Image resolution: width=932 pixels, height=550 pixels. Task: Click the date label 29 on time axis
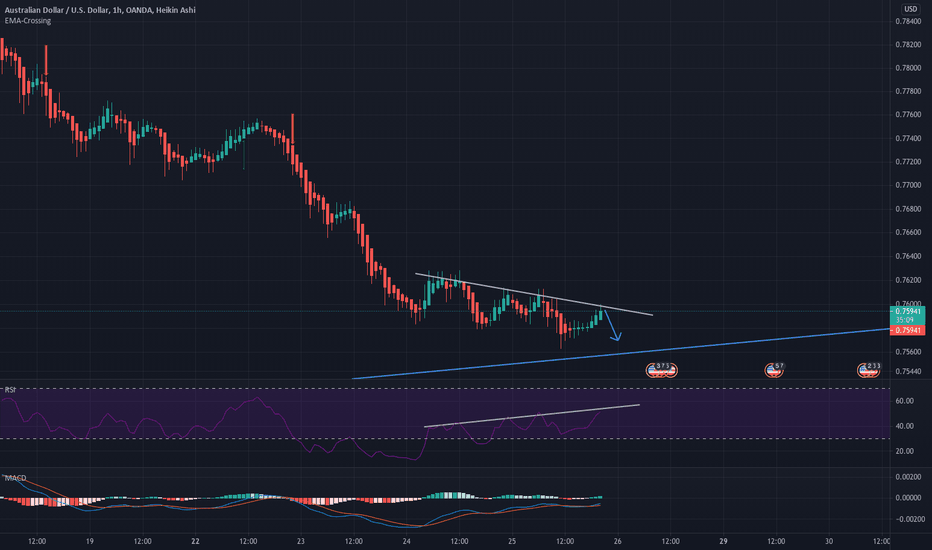click(723, 541)
